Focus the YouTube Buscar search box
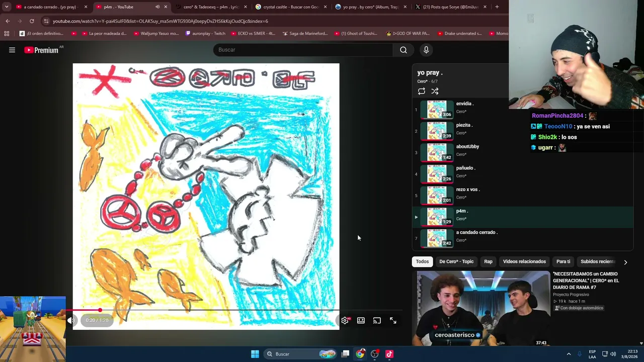Screen dimensions: 644x362 click(x=303, y=50)
